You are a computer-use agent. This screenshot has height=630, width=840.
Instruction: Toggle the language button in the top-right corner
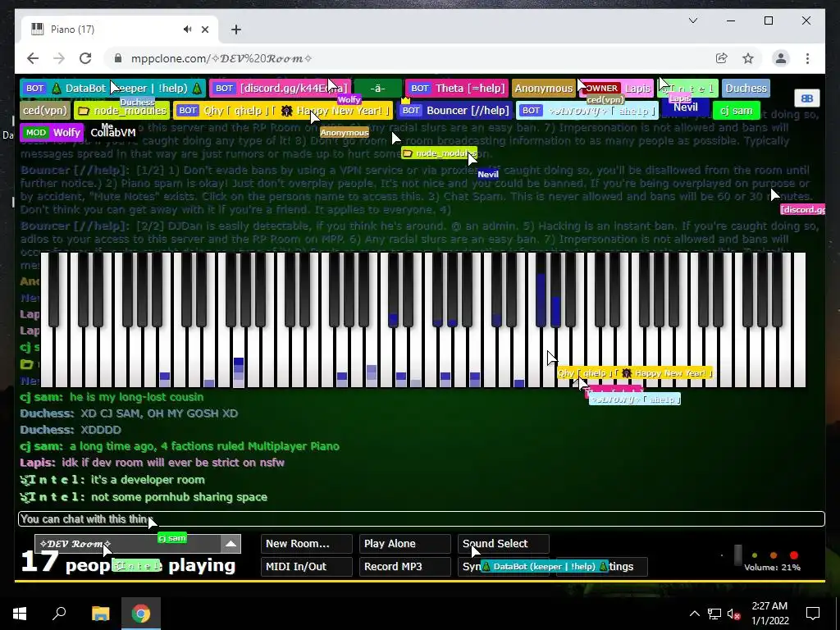[807, 98]
